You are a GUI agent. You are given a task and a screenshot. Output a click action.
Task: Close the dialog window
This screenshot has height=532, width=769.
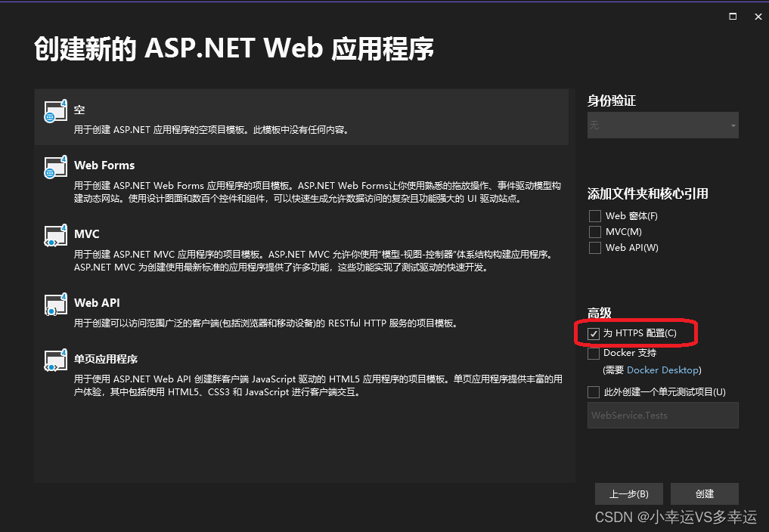(758, 16)
